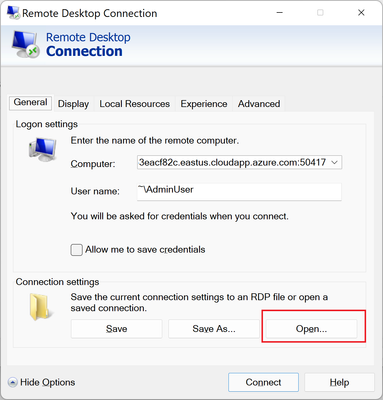The width and height of the screenshot is (383, 400).
Task: Expand the Computer name dropdown arrow
Action: click(335, 163)
